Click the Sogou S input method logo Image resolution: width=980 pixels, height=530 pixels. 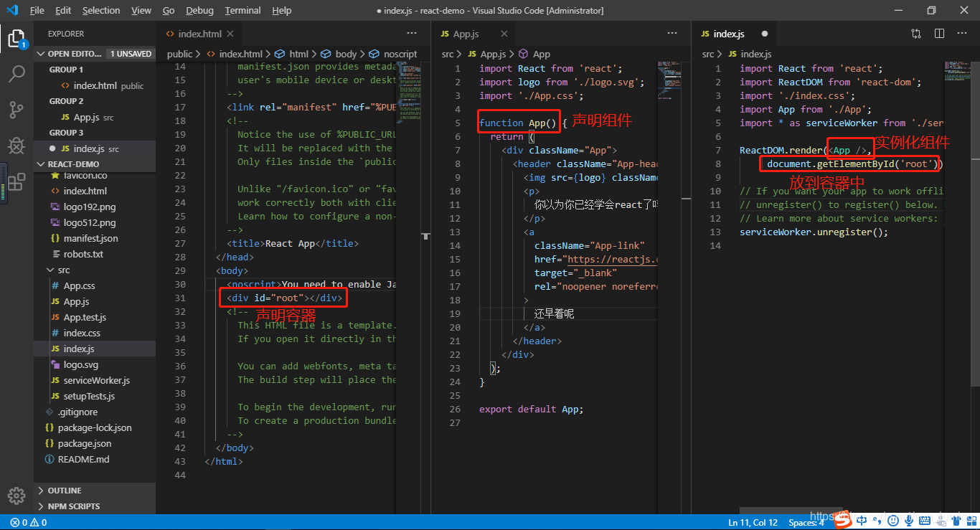844,519
